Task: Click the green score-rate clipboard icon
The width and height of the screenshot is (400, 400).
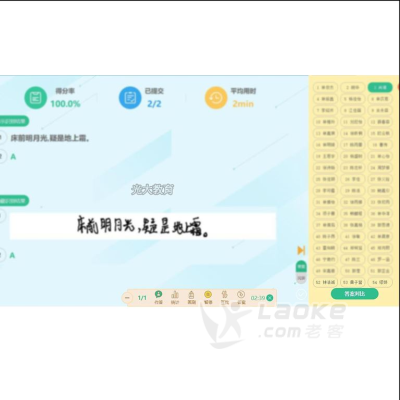Action: tap(35, 98)
